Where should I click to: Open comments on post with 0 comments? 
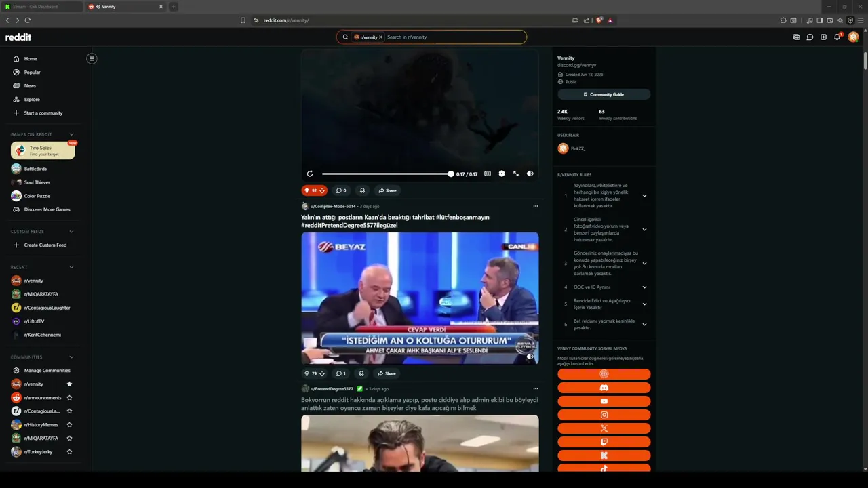coord(341,190)
